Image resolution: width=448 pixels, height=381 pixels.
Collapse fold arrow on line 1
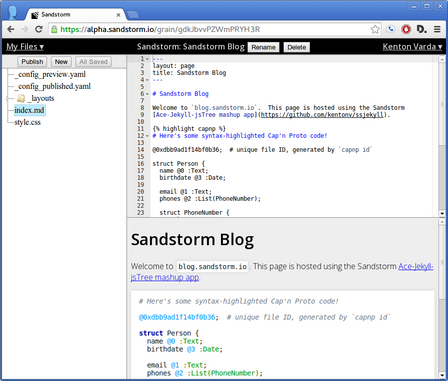147,59
